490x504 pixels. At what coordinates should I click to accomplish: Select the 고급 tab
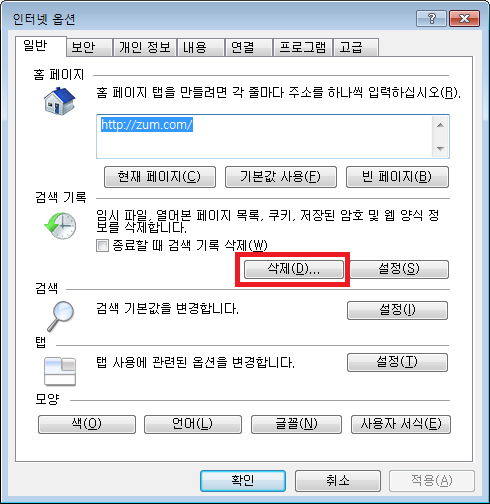(356, 47)
